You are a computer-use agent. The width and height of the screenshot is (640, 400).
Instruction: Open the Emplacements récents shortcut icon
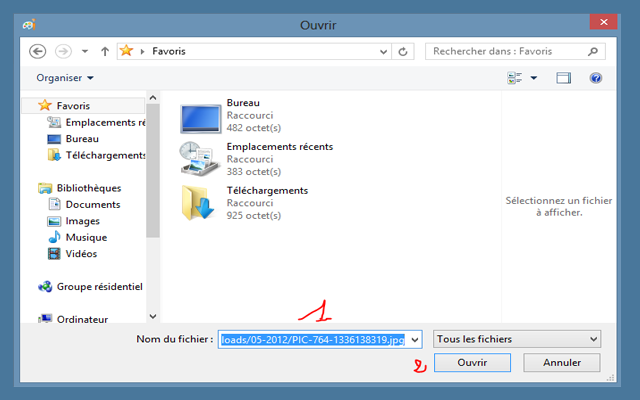(x=200, y=159)
